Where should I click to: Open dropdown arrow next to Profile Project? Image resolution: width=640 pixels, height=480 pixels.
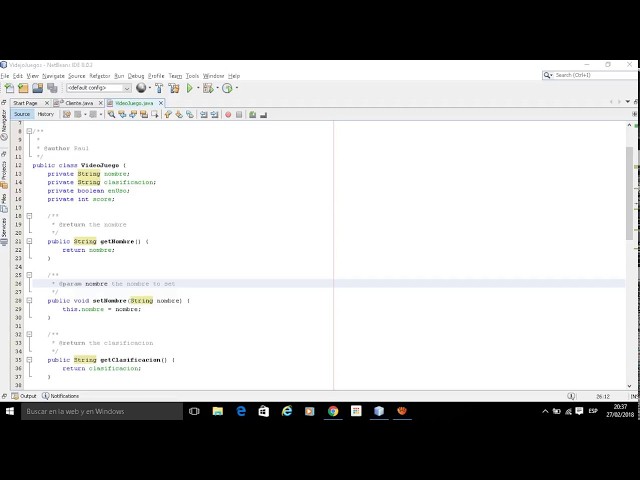pyautogui.click(x=237, y=88)
